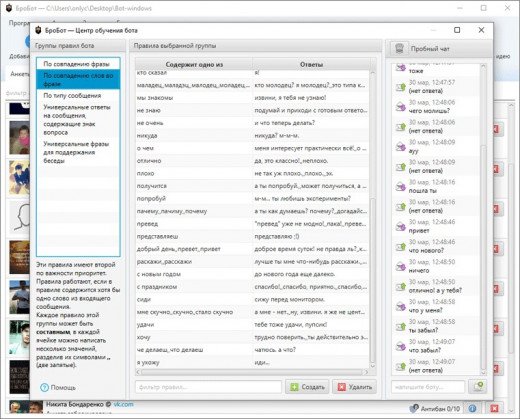Click the БроБот shield icon in the dialog title bar
Screen dimensions: 520x419
pyautogui.click(x=38, y=30)
